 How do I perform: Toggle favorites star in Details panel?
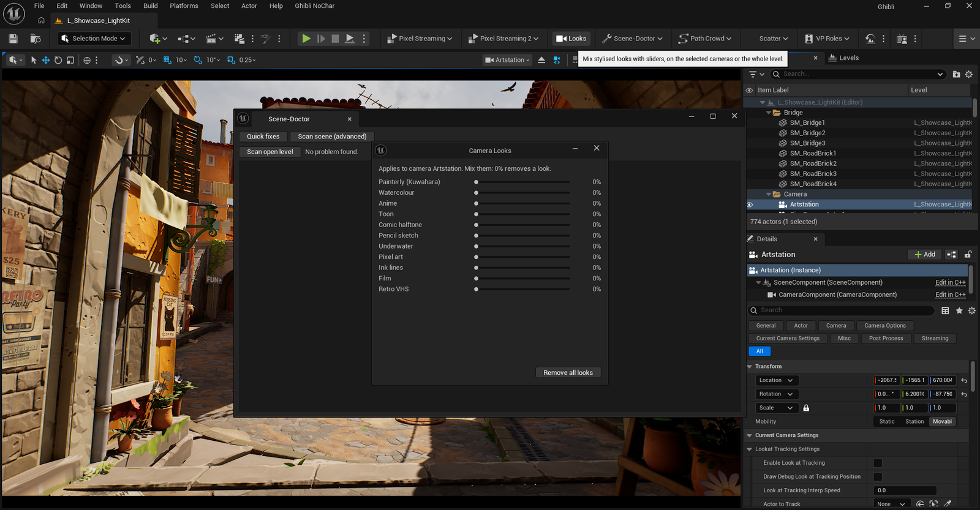click(959, 310)
